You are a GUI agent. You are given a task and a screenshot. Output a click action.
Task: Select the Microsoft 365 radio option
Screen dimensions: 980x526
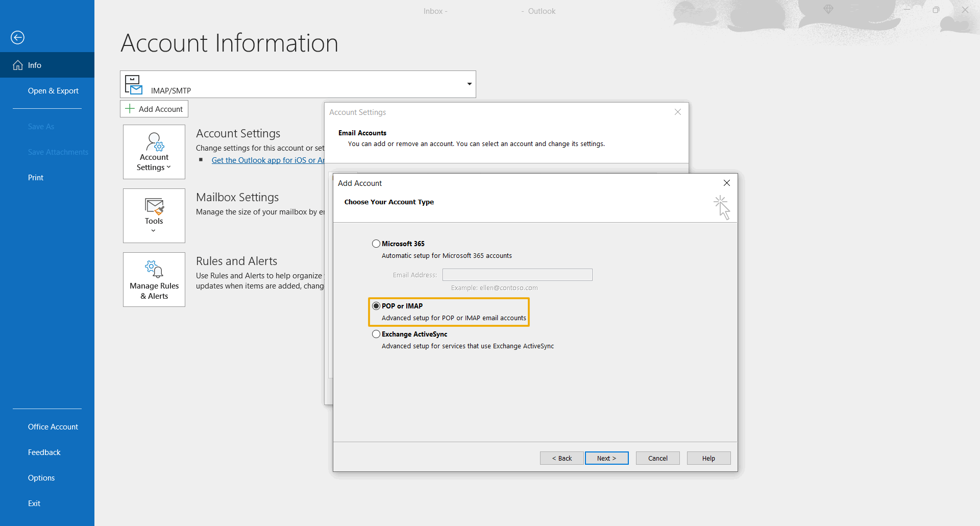tap(376, 244)
